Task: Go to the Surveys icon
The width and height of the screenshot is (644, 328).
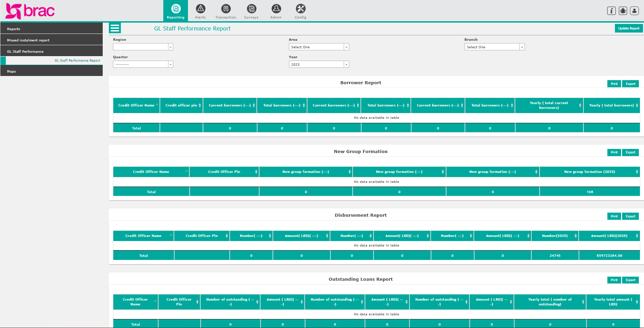Action: pyautogui.click(x=251, y=9)
